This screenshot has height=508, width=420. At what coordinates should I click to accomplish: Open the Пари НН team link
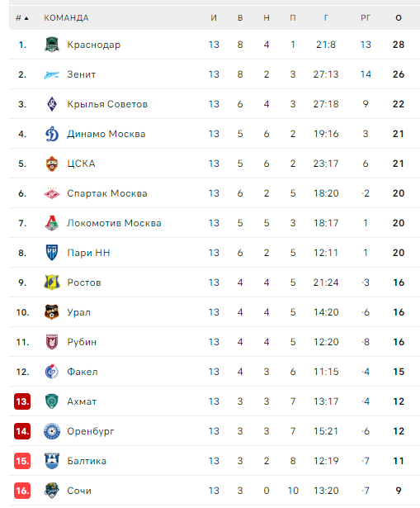(88, 253)
